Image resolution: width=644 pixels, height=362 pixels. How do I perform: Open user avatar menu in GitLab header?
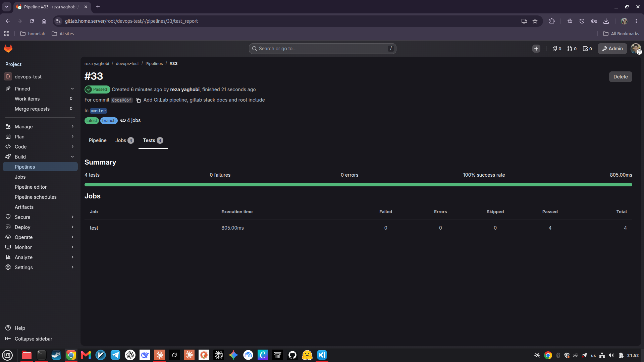click(636, 49)
